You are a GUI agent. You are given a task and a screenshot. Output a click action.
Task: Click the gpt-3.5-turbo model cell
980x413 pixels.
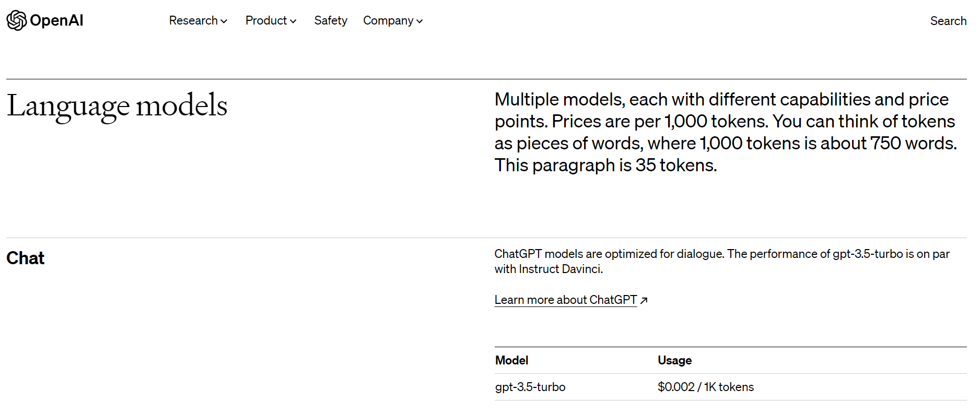point(530,387)
